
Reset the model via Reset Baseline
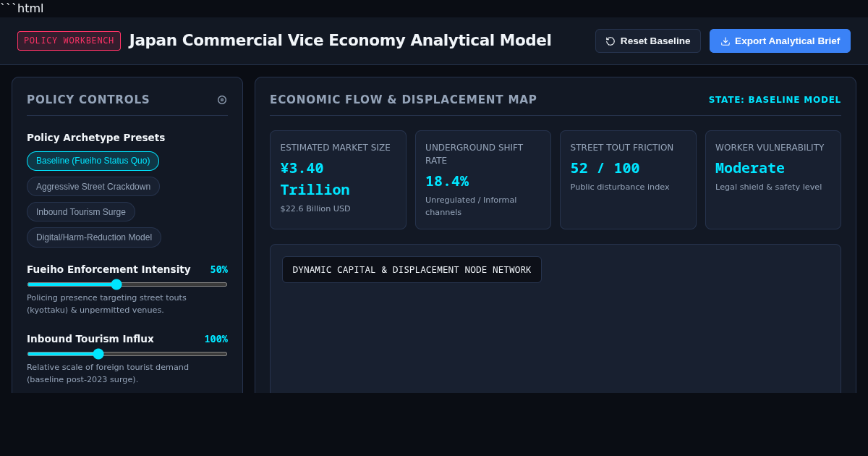(648, 41)
